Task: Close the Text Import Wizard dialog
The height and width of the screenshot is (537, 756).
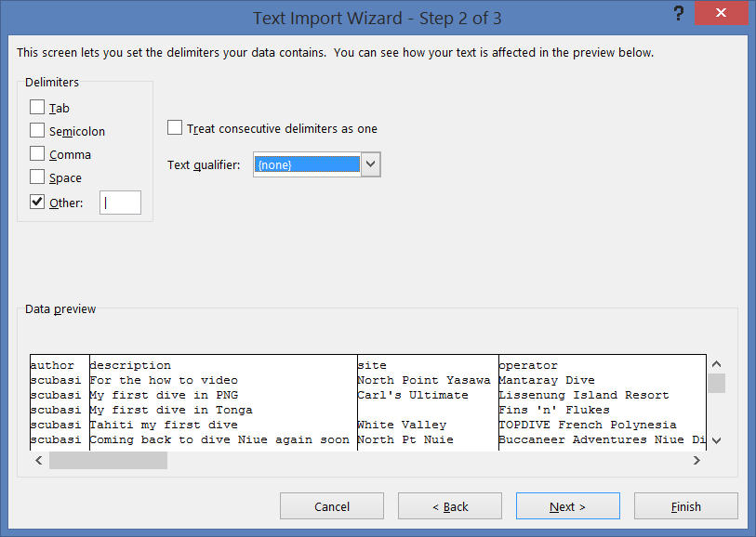Action: point(721,12)
